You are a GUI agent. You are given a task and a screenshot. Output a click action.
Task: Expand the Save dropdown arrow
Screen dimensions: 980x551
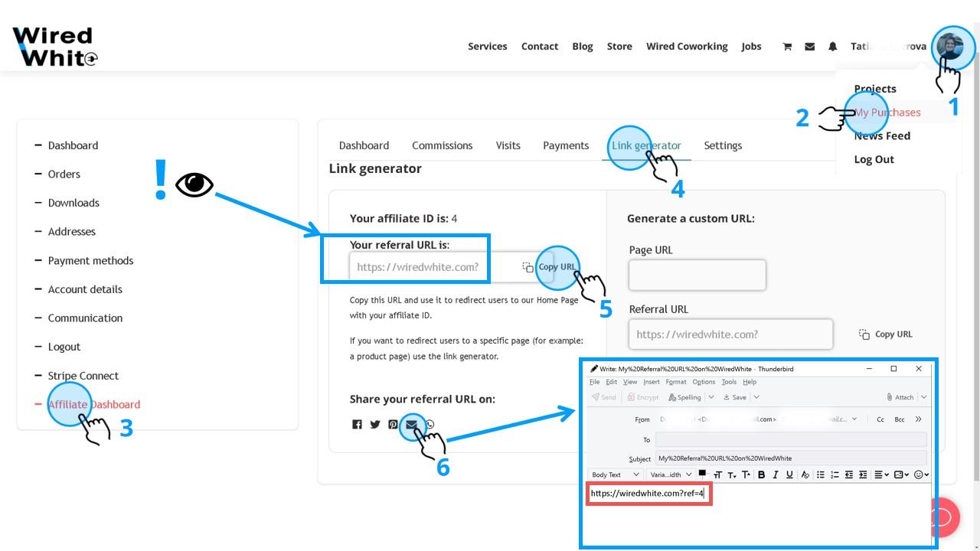tap(756, 397)
